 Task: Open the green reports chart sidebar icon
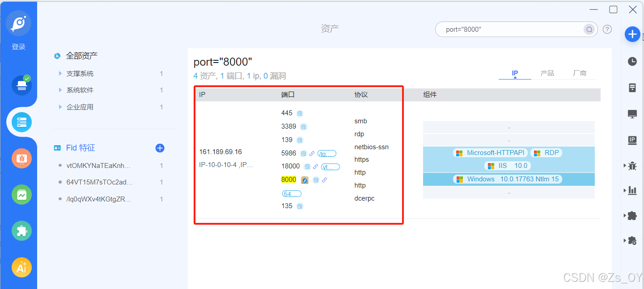coord(21,195)
